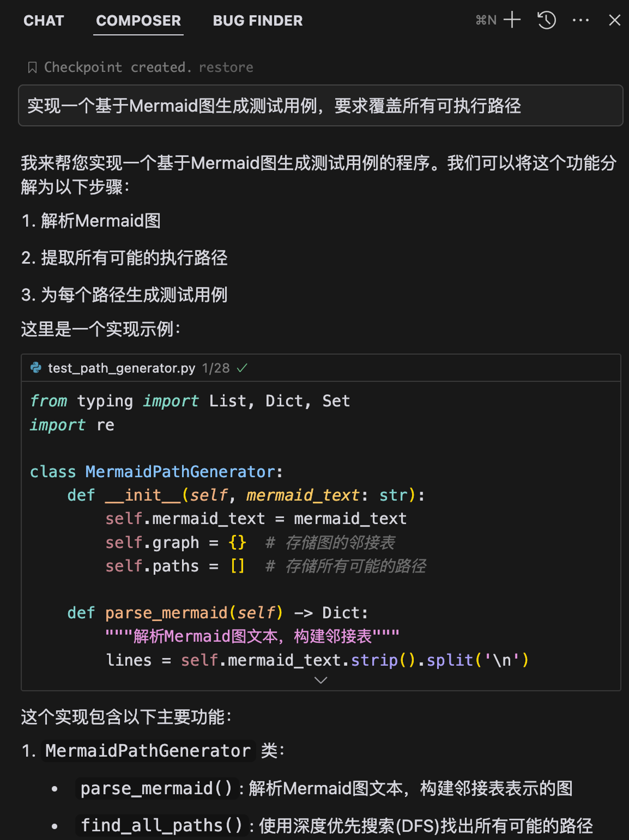
Task: Click the 1/28 diff counter
Action: [x=216, y=368]
